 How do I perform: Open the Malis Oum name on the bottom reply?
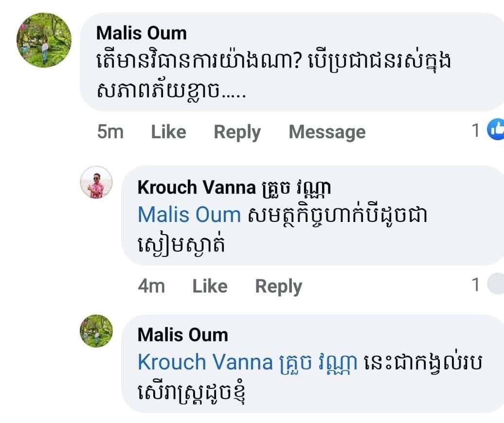click(183, 335)
